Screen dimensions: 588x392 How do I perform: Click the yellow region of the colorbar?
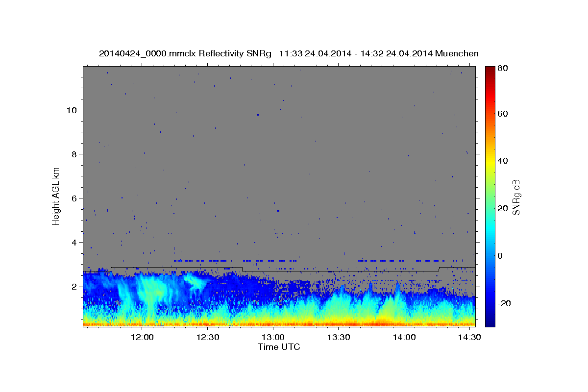[x=490, y=162]
